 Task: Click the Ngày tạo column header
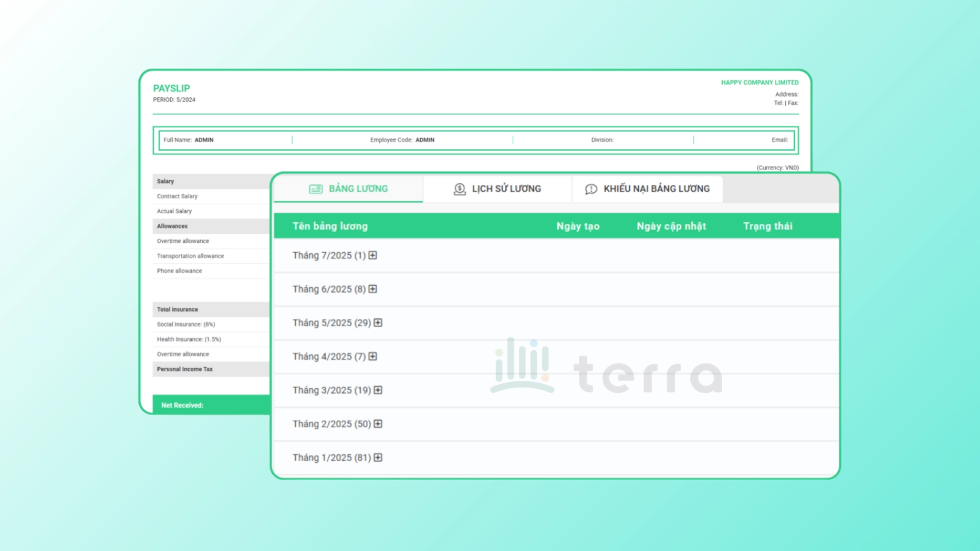578,226
